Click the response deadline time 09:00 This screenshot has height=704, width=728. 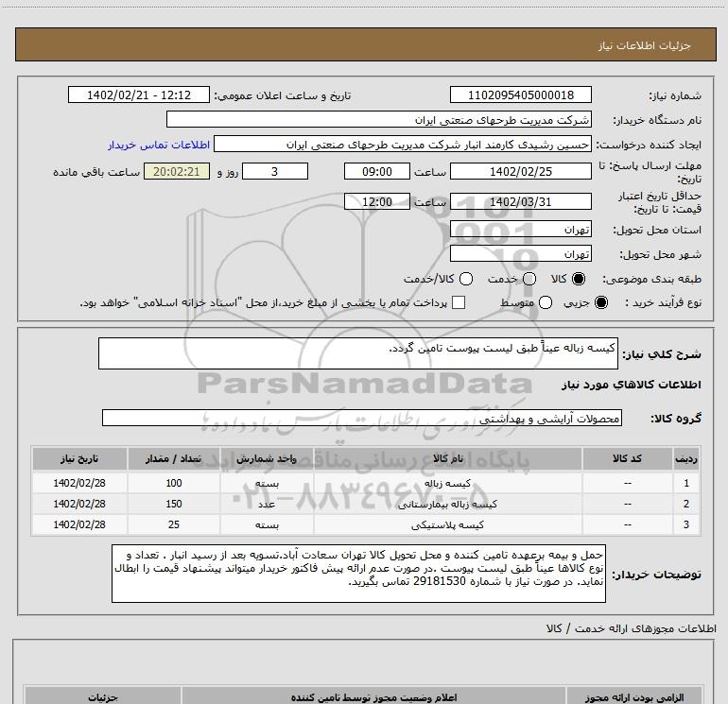coord(377,171)
